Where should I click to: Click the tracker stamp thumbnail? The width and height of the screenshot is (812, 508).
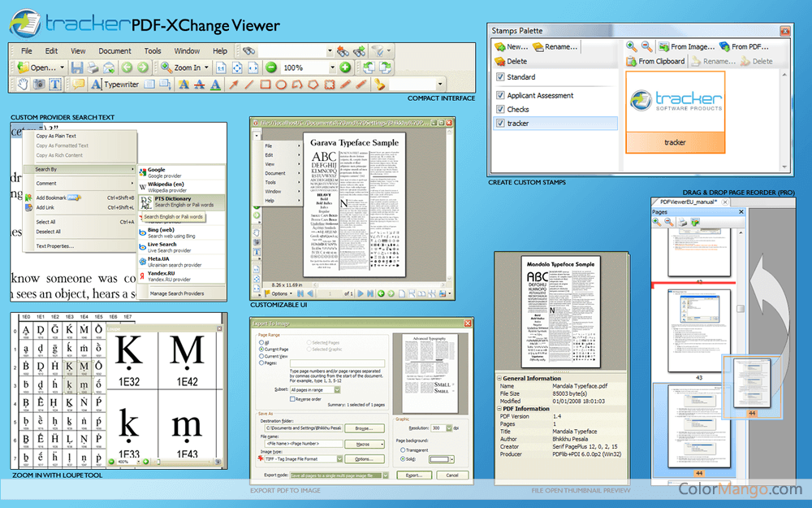click(676, 112)
